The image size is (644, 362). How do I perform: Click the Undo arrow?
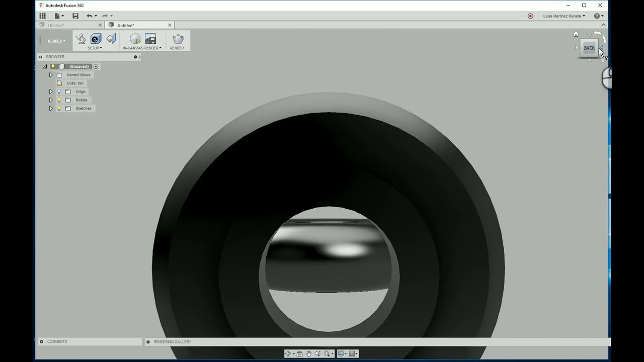pos(89,16)
